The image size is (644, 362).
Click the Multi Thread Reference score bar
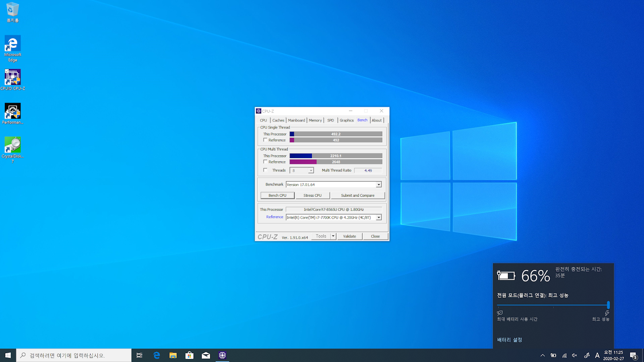336,162
